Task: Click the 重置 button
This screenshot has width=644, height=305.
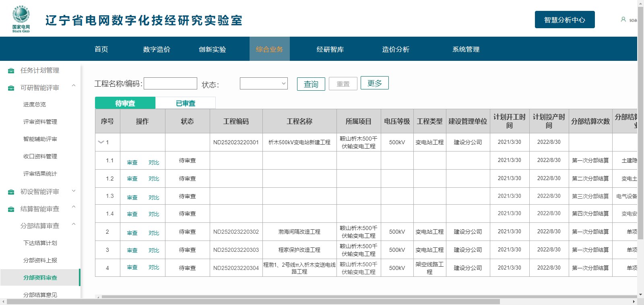Action: [343, 84]
